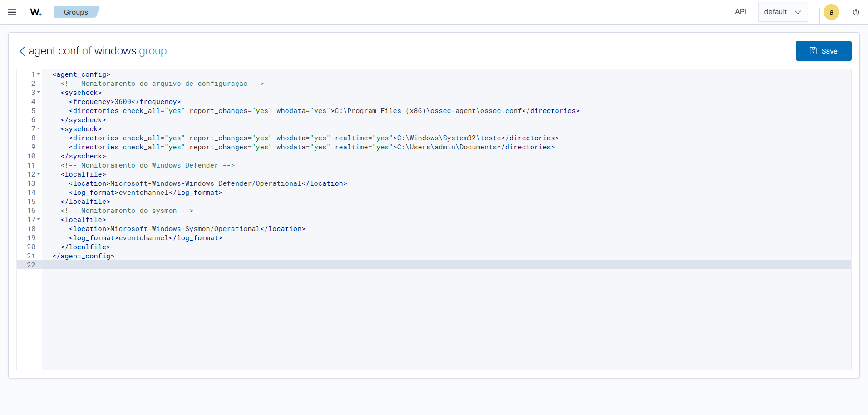
Task: Click the Windows Defender comment line
Action: 148,165
